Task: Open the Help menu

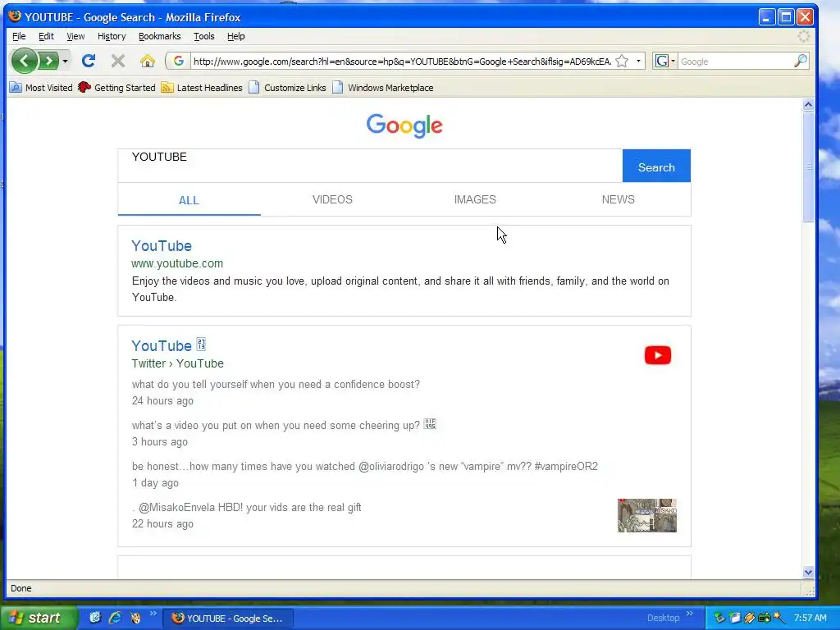Action: coord(235,36)
